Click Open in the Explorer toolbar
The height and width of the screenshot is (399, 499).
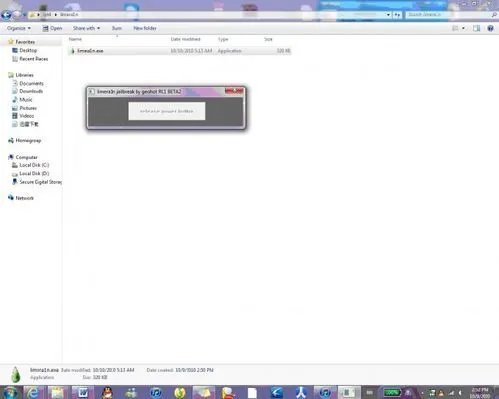52,28
